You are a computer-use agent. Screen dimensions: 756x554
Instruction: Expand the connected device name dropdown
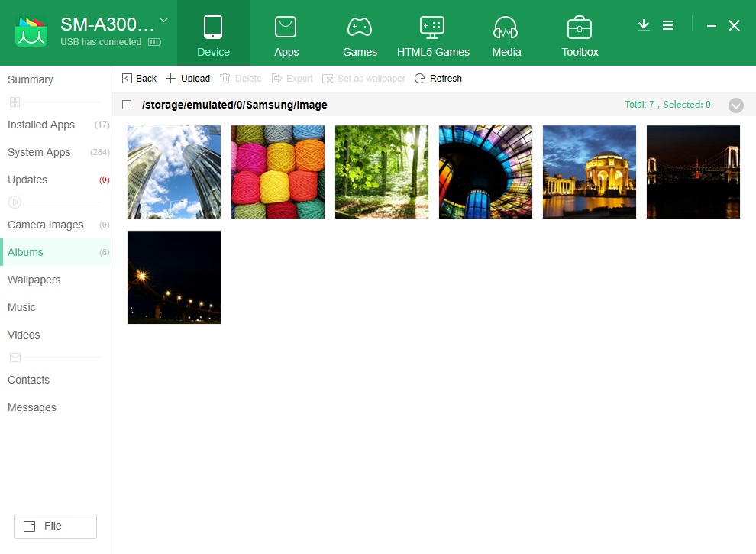click(163, 22)
